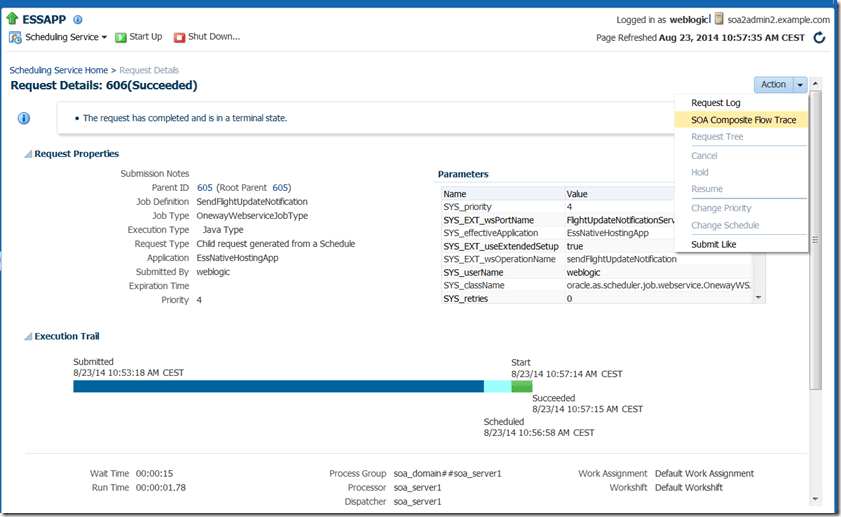Click the refresh page icon

tap(819, 38)
